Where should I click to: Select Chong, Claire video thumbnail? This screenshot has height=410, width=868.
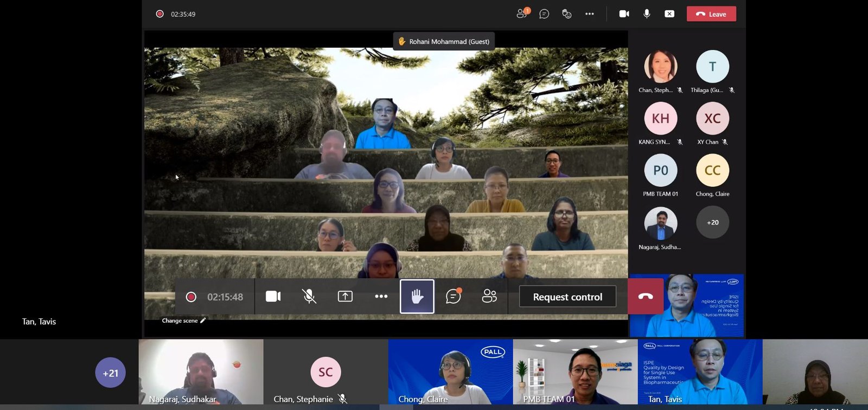[450, 372]
